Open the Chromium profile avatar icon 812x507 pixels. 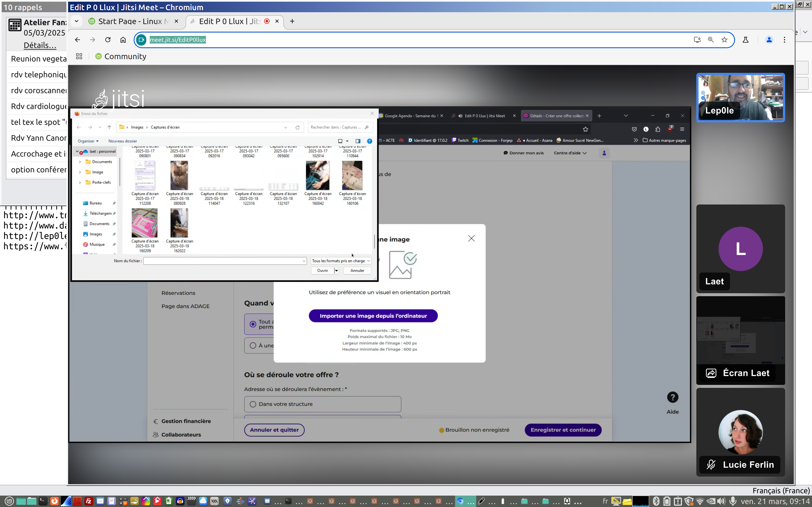tap(769, 40)
